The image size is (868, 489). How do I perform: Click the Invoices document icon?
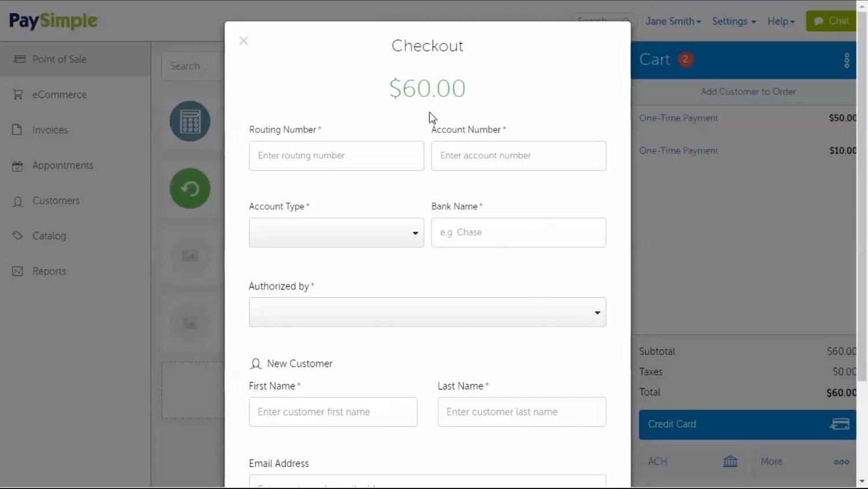tap(17, 130)
